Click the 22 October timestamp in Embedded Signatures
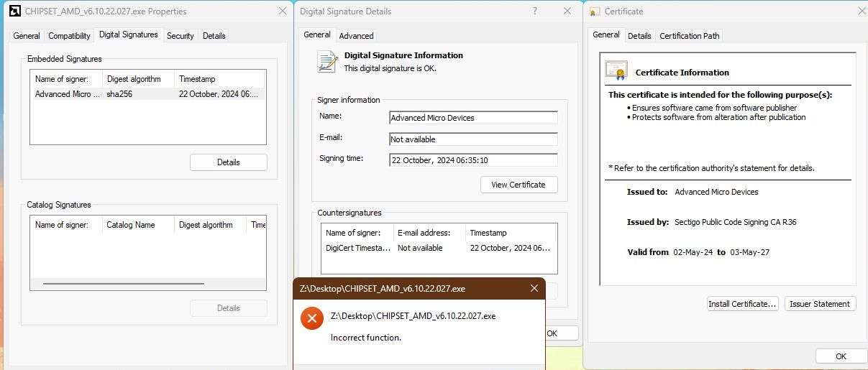The image size is (868, 370). [219, 94]
